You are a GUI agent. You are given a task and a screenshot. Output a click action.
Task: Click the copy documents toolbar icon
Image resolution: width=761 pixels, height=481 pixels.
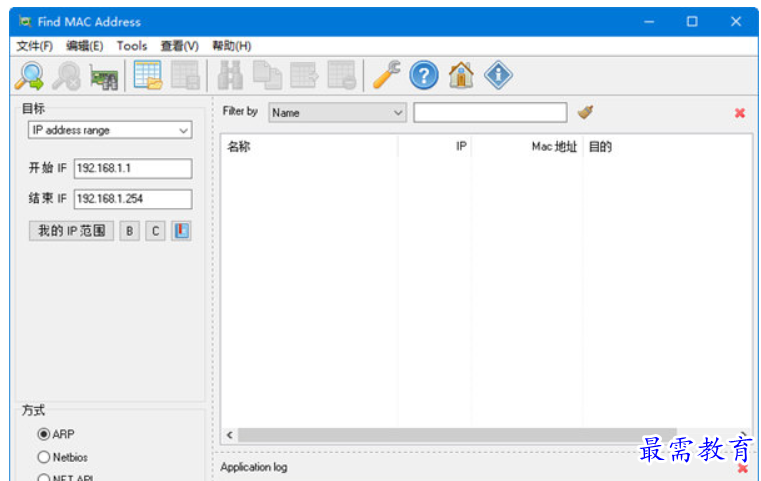tap(267, 75)
